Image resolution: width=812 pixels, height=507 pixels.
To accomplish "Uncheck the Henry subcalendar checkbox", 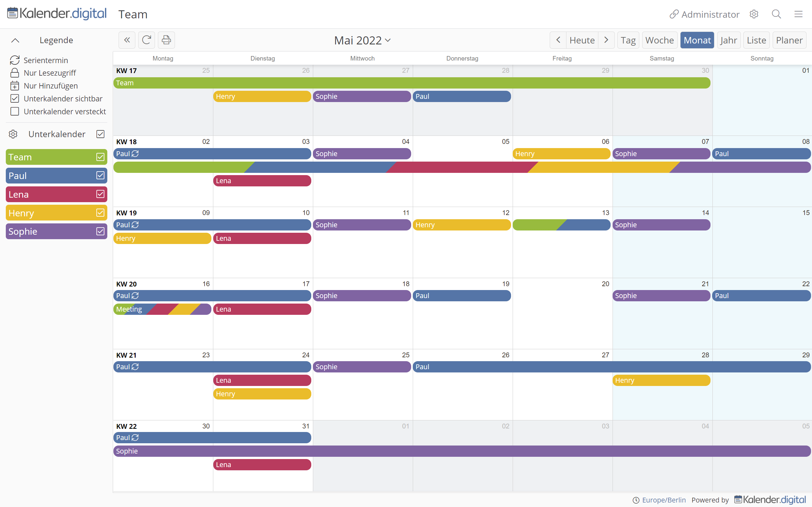I will pos(100,212).
